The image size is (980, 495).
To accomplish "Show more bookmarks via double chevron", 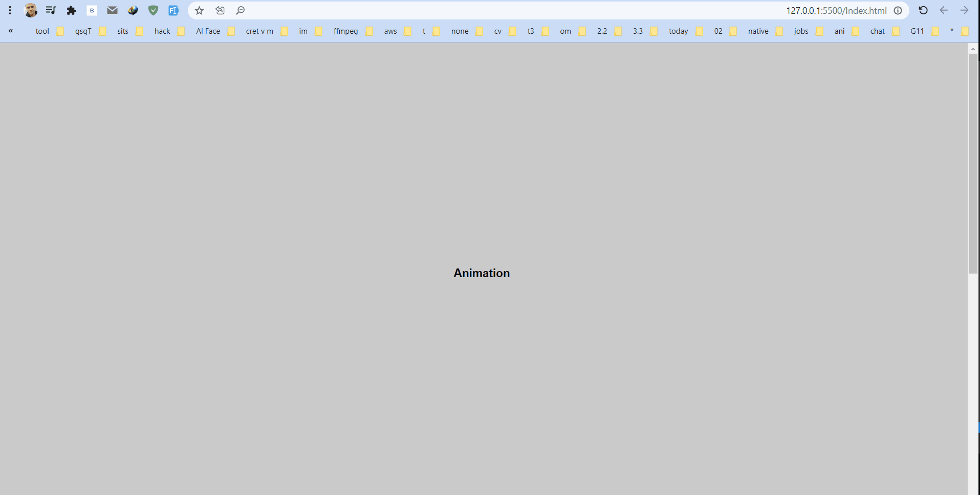I will click(10, 31).
